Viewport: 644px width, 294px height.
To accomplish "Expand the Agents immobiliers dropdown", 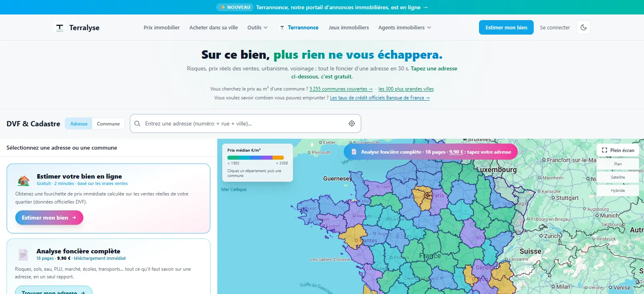I will 405,27.
